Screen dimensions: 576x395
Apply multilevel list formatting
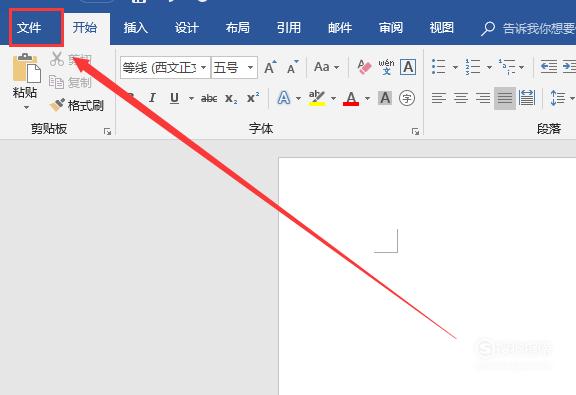point(507,67)
